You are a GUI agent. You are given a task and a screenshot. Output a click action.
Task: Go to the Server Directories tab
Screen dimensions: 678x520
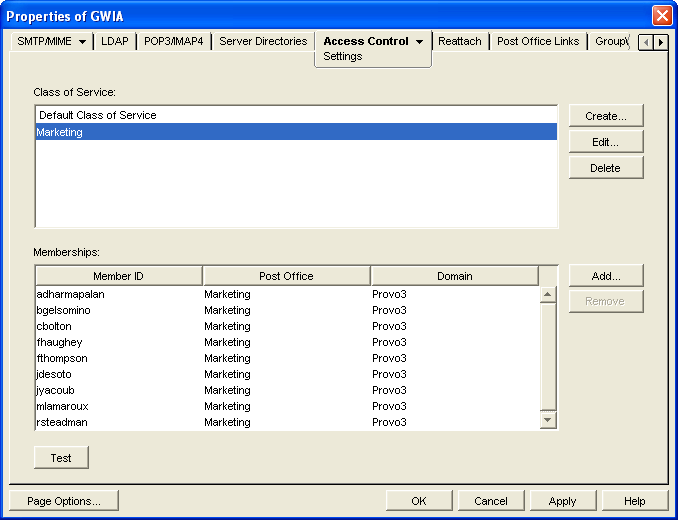[x=263, y=42]
